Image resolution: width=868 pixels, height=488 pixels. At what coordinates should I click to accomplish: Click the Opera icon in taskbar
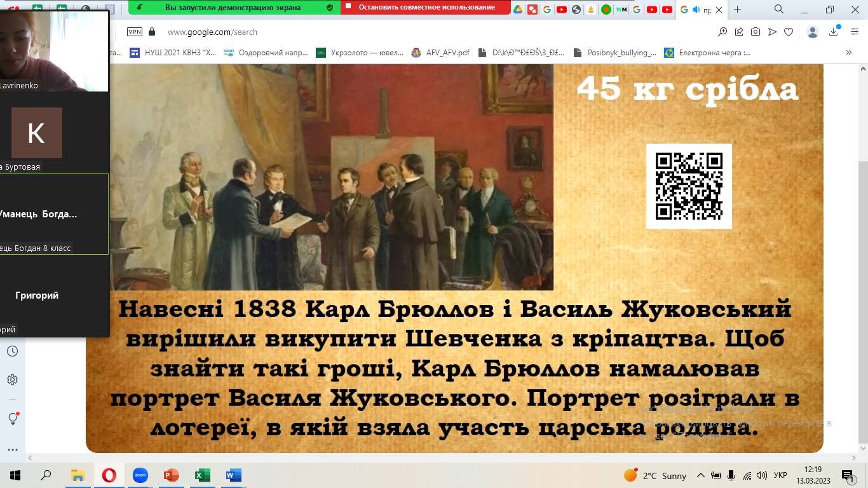pyautogui.click(x=109, y=475)
